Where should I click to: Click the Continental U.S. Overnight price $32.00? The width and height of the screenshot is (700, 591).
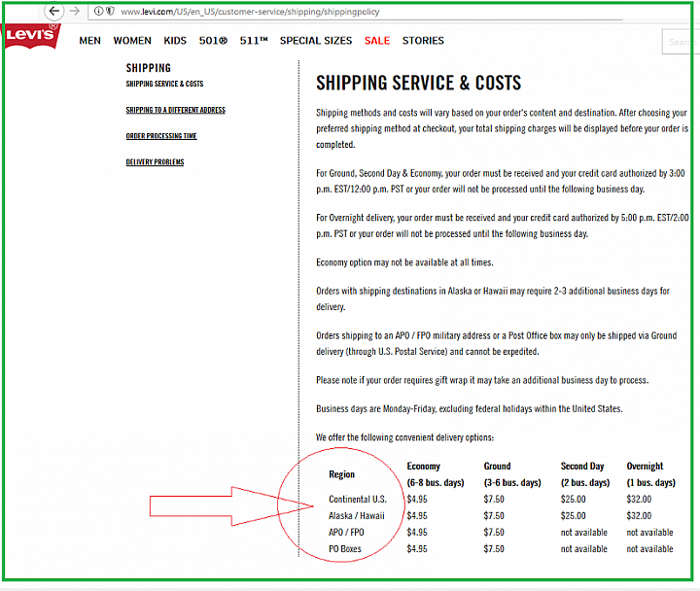click(639, 499)
